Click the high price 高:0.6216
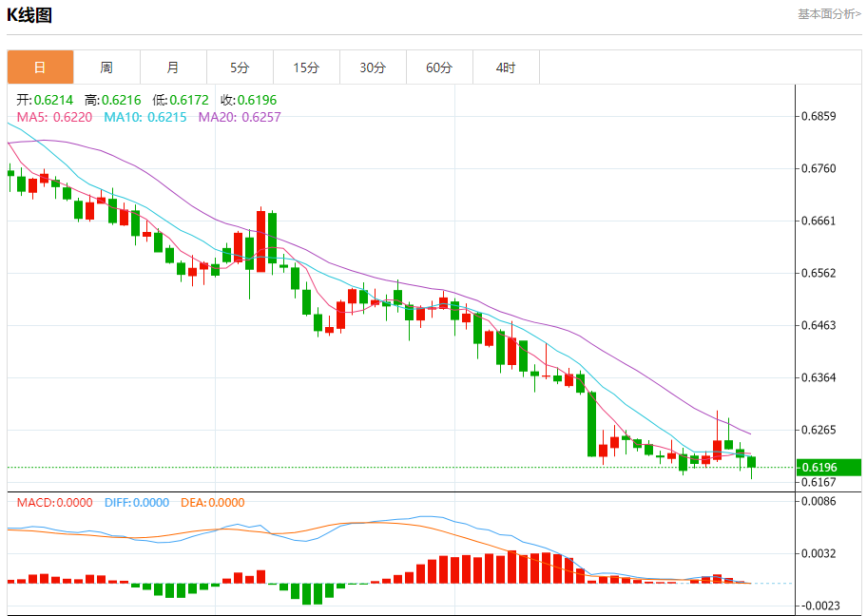 click(113, 100)
